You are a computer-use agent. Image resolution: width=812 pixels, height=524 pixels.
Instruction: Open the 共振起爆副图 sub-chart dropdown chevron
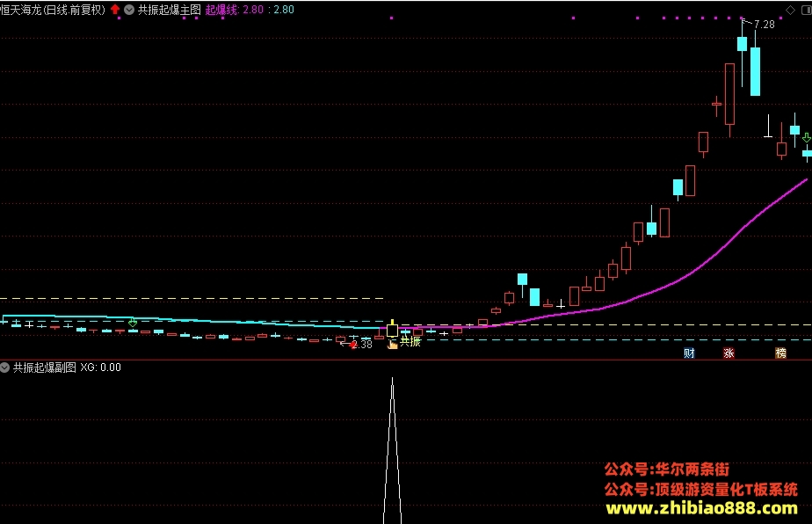4,368
